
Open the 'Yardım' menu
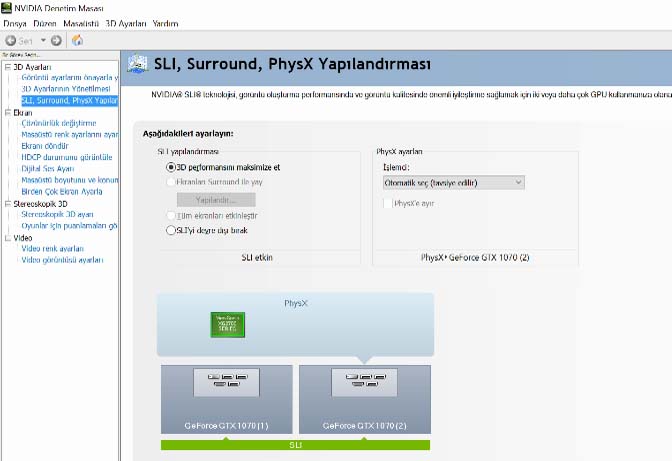164,23
